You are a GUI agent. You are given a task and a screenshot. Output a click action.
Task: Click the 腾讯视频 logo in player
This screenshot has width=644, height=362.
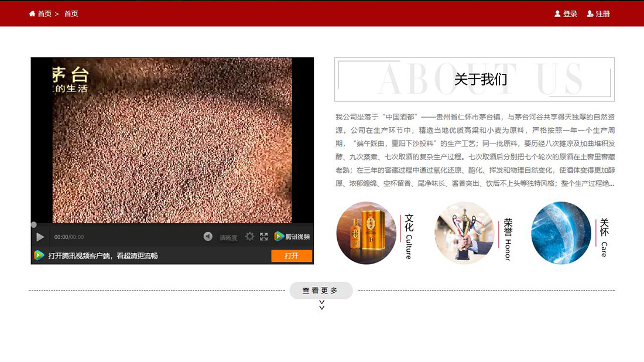pyautogui.click(x=292, y=237)
